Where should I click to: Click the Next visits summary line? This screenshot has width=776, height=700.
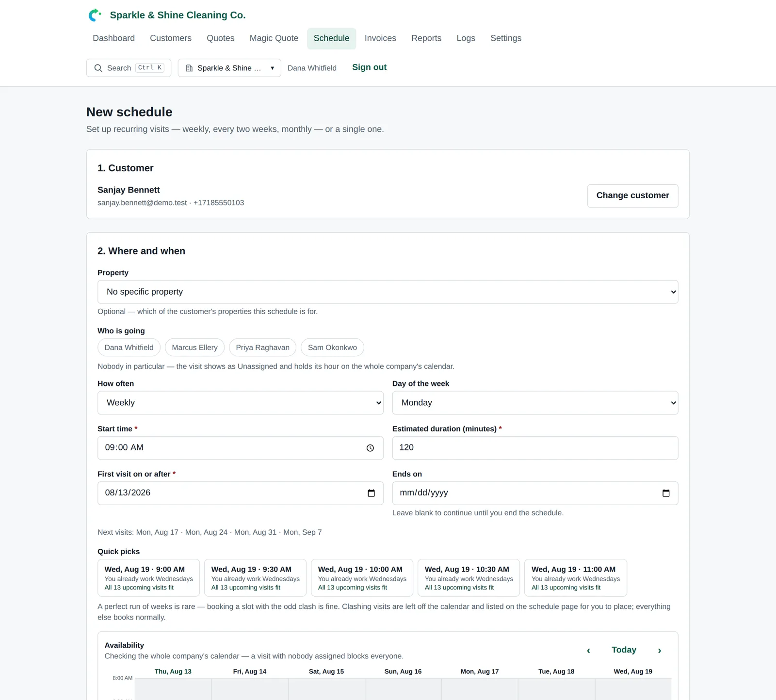tap(210, 532)
